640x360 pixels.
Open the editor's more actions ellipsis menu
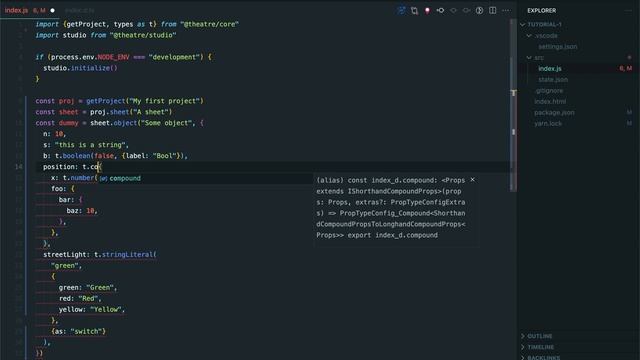pyautogui.click(x=506, y=11)
